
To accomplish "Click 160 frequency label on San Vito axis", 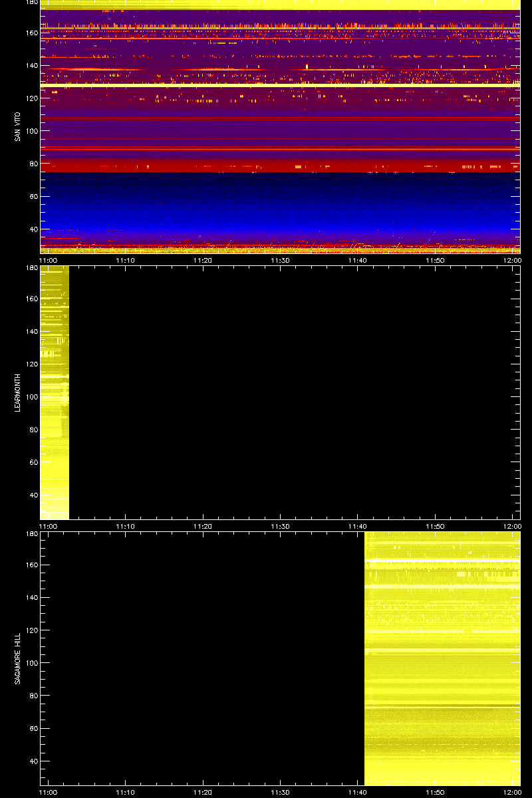I will [31, 33].
